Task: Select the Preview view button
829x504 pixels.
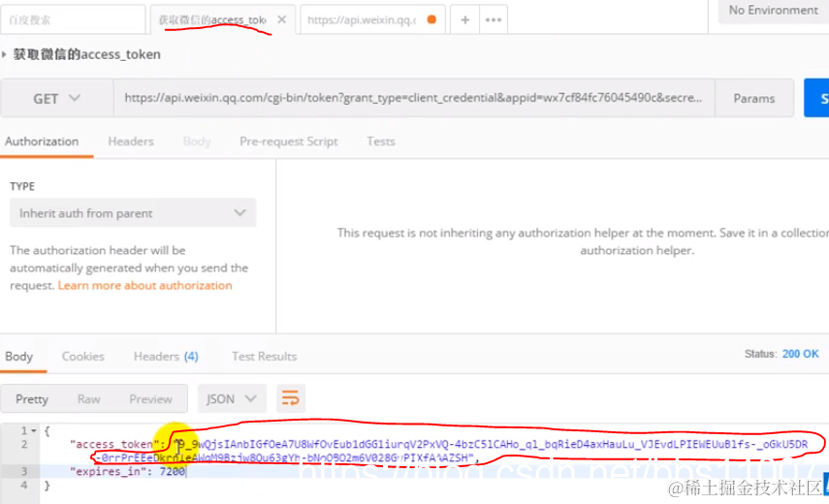Action: point(150,399)
